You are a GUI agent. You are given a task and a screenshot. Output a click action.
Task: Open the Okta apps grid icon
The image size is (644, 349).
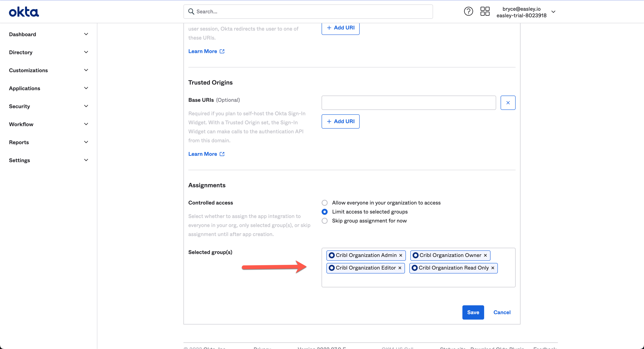point(485,11)
